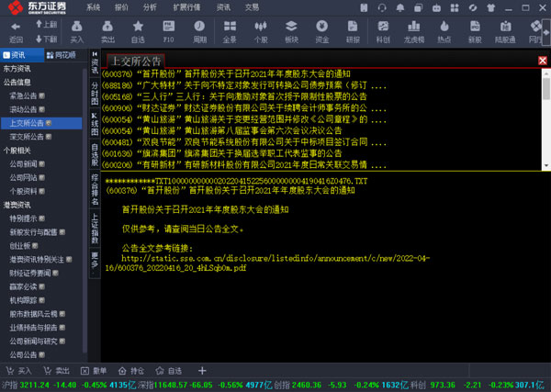551x392 pixels.
Task: Open the 陆股通 icon
Action: click(505, 27)
